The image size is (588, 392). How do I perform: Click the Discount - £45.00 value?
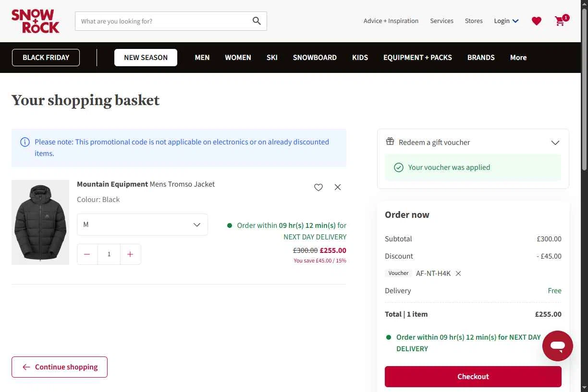point(549,256)
